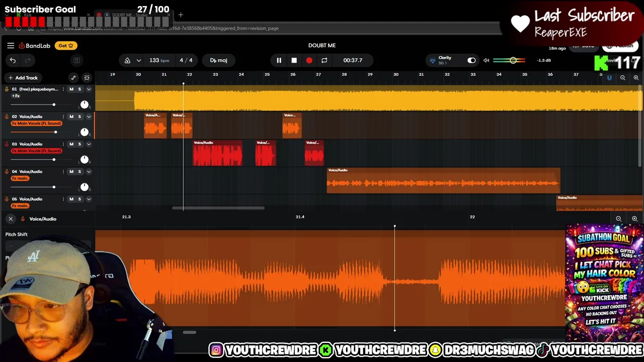This screenshot has height=362, width=644.
Task: Open the BandLab hamburger menu
Action: pos(11,46)
